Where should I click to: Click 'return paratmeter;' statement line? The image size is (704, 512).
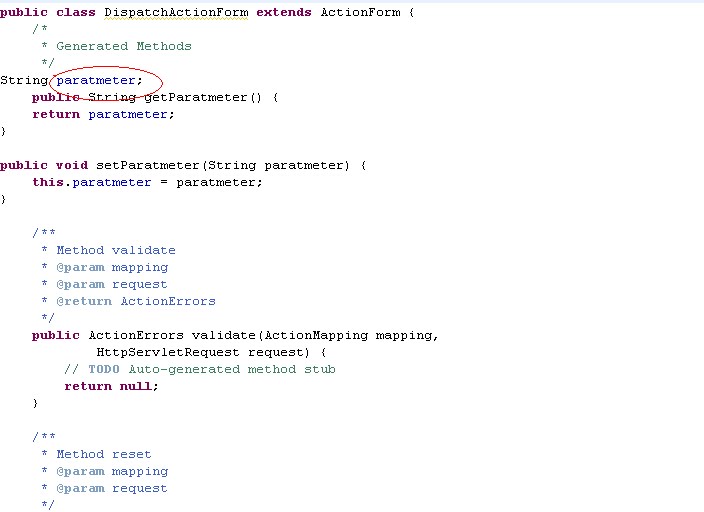pyautogui.click(x=103, y=115)
